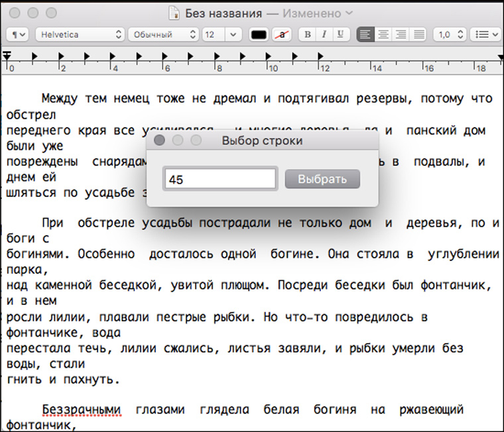Viewport: 504px width, 432px height.
Task: Click the tab stop marker at 10 on ruler
Action: point(269,56)
